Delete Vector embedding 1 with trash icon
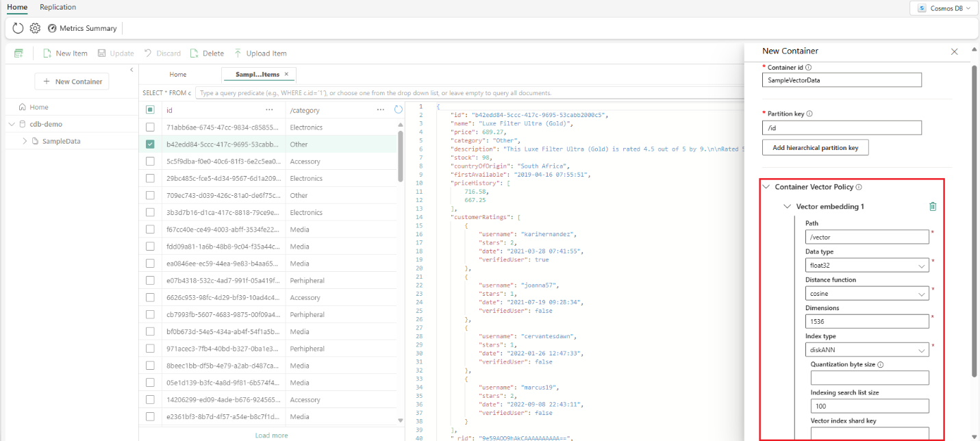 coord(932,206)
